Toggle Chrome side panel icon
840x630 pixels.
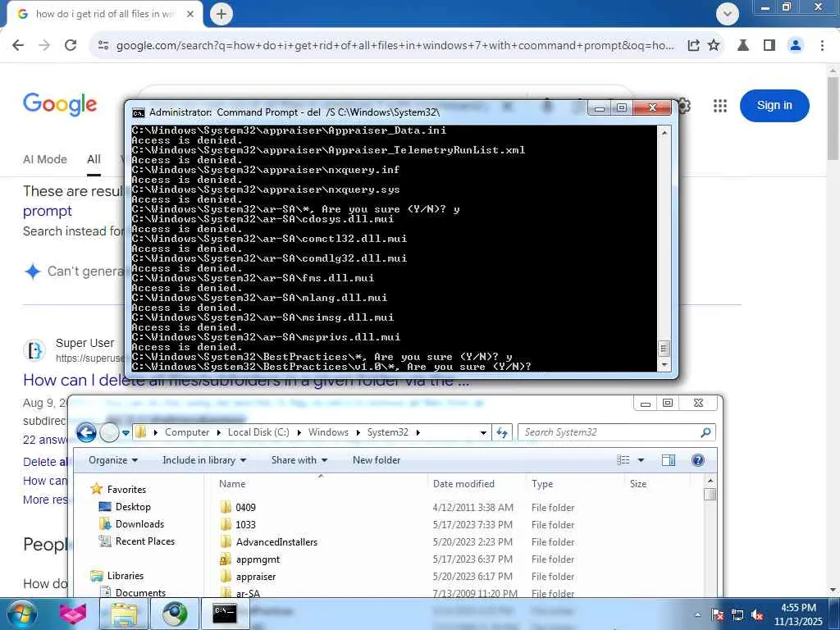tap(769, 45)
